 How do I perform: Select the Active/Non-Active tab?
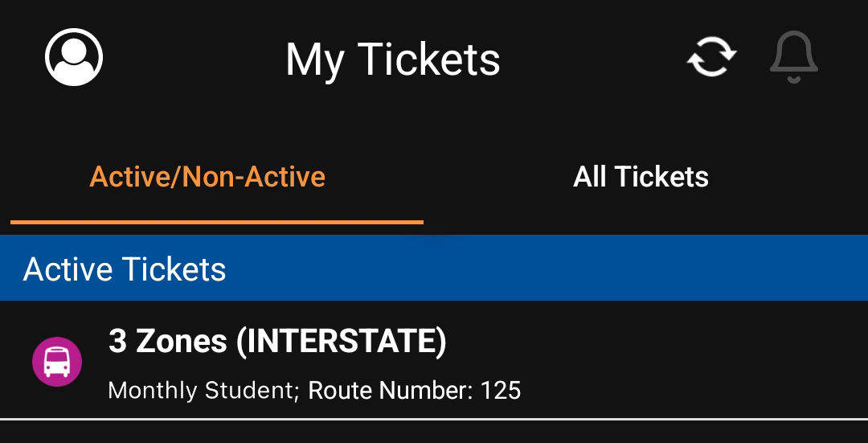[x=207, y=177]
